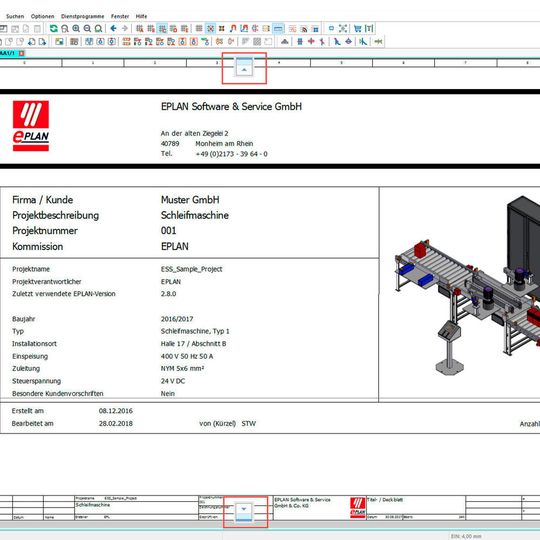Image resolution: width=540 pixels, height=540 pixels.
Task: Go to previous page with blue arrow icon
Action: coord(31,42)
